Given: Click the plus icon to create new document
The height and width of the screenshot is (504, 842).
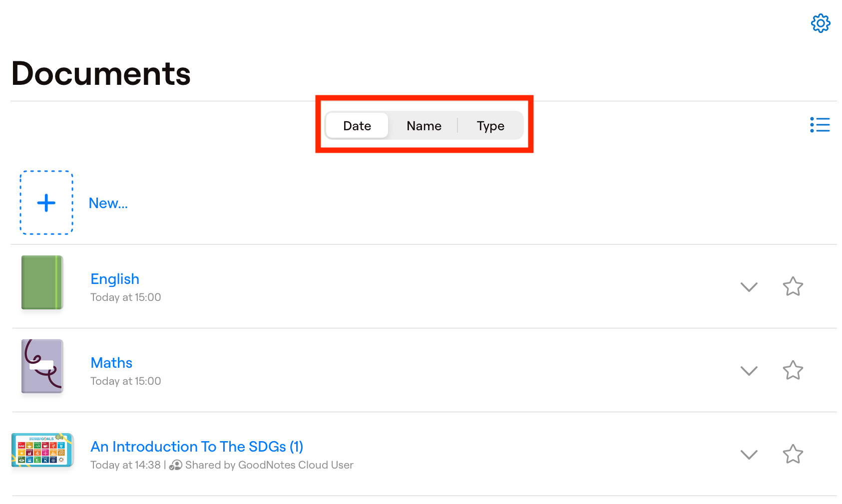Looking at the screenshot, I should coord(46,203).
